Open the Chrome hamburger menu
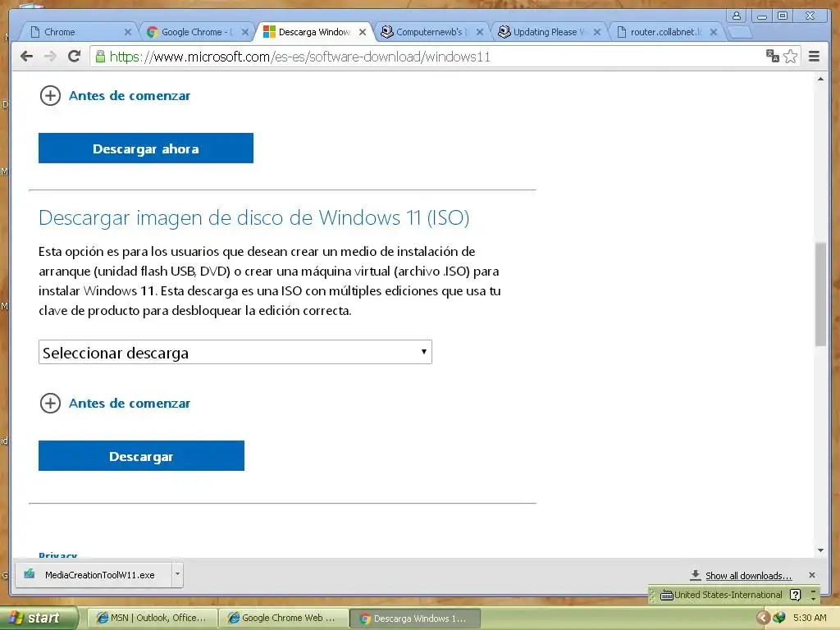Image resolution: width=840 pixels, height=630 pixels. click(814, 57)
